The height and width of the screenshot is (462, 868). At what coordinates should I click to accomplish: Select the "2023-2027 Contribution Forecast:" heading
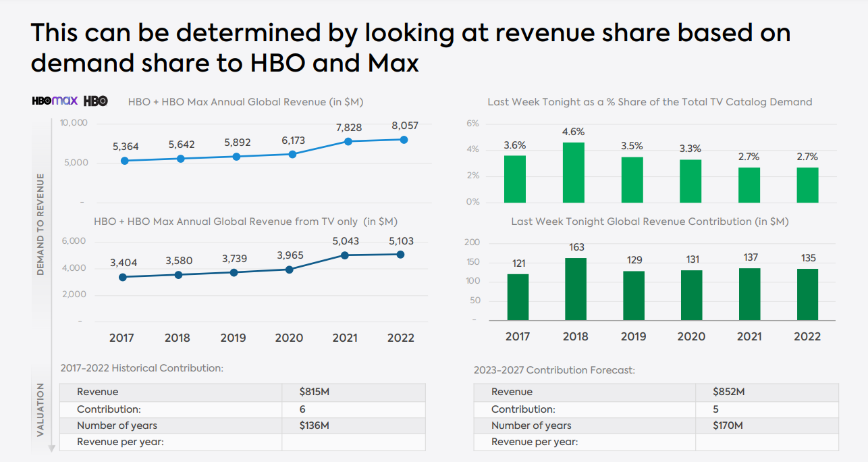[554, 370]
